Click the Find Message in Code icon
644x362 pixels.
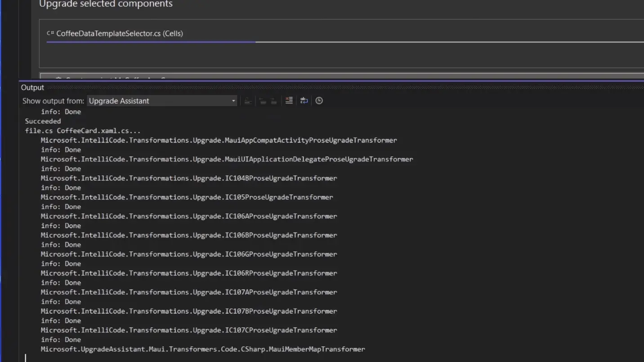[x=248, y=101]
